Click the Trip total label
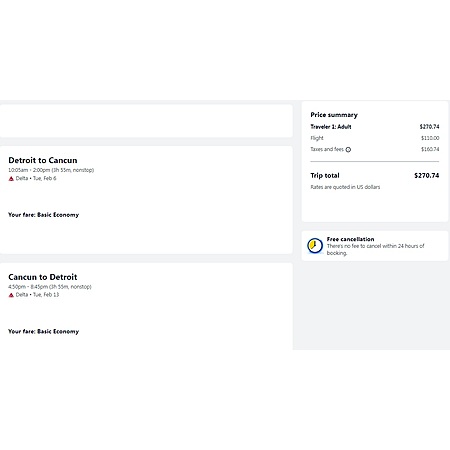The width and height of the screenshot is (450, 450). [x=325, y=176]
